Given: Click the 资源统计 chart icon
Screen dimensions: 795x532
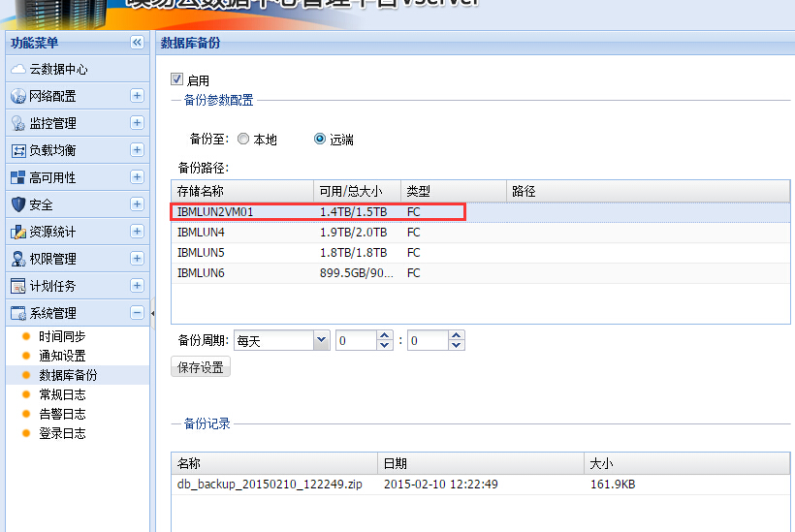Looking at the screenshot, I should click(17, 232).
